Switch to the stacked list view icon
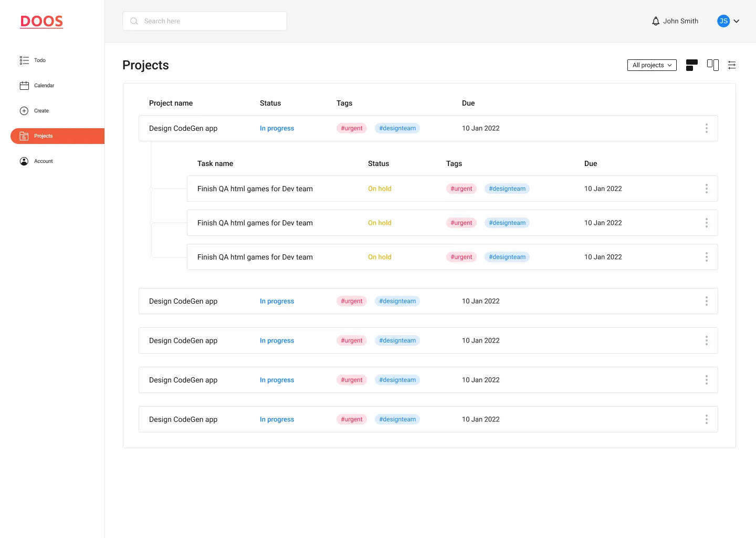The image size is (756, 538). pyautogui.click(x=692, y=65)
